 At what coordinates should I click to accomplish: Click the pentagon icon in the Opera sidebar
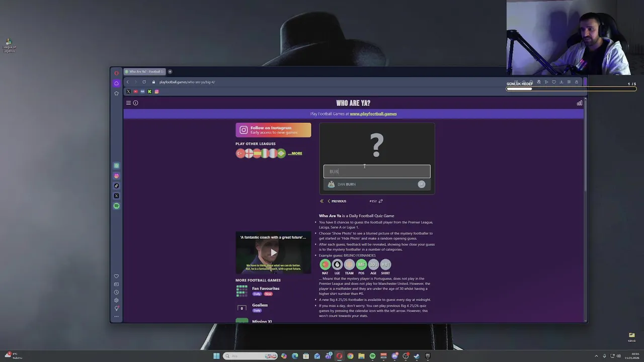pos(116,93)
